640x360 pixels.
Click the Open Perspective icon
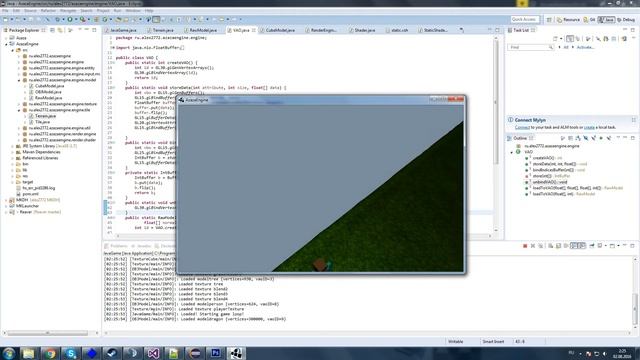pyautogui.click(x=549, y=20)
